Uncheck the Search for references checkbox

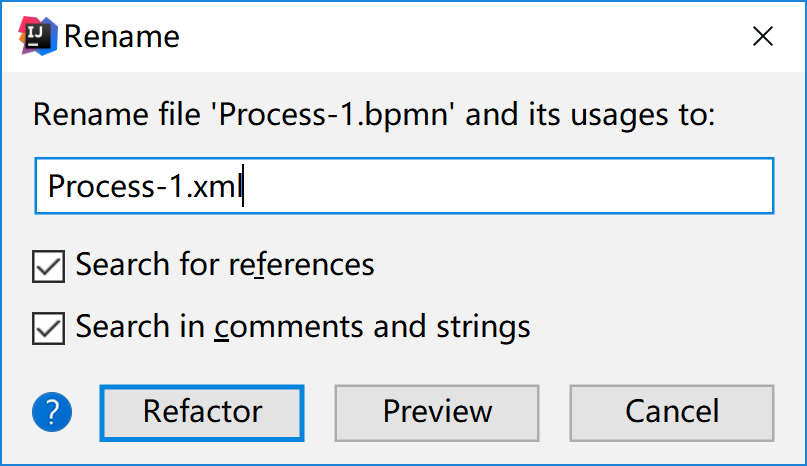(49, 266)
